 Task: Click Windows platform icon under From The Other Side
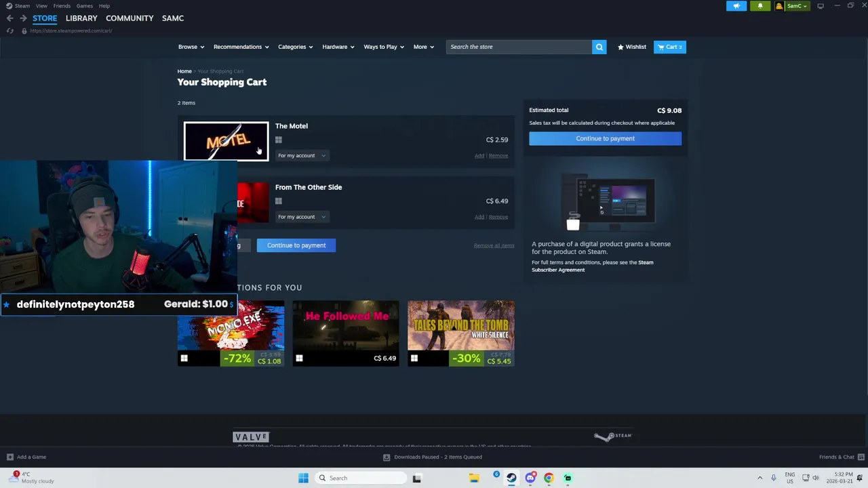(x=279, y=201)
